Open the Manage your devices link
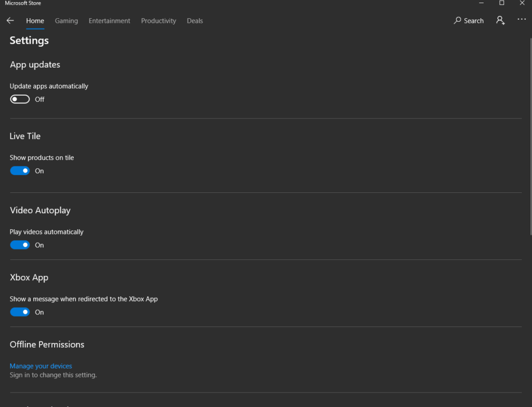Viewport: 532px width, 407px height. pyautogui.click(x=41, y=366)
